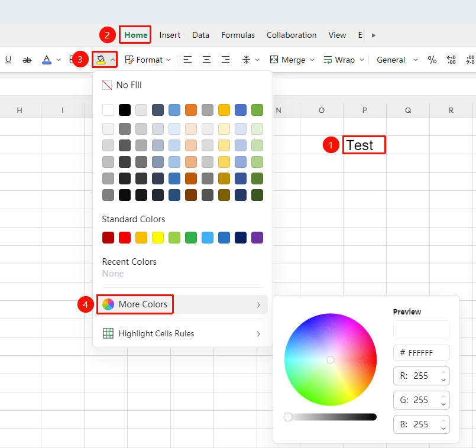Pick the purple standard color swatch
The height and width of the screenshot is (448, 476).
[257, 238]
